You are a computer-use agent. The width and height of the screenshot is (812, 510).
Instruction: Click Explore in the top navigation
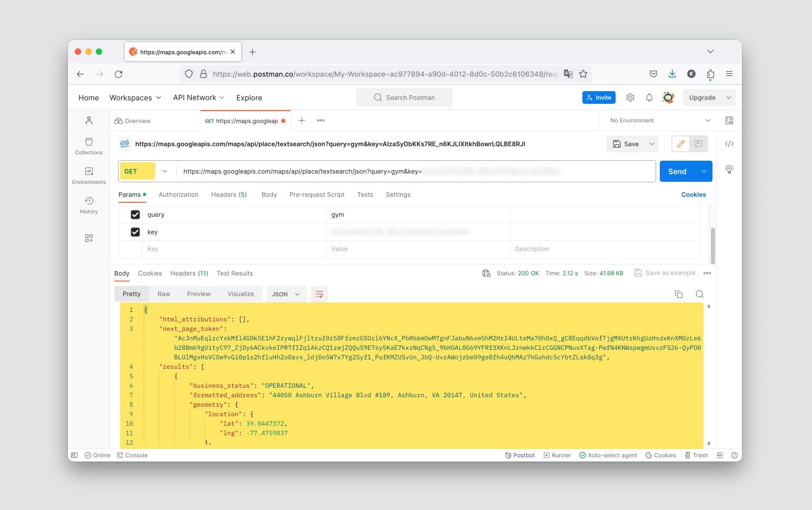pyautogui.click(x=249, y=97)
